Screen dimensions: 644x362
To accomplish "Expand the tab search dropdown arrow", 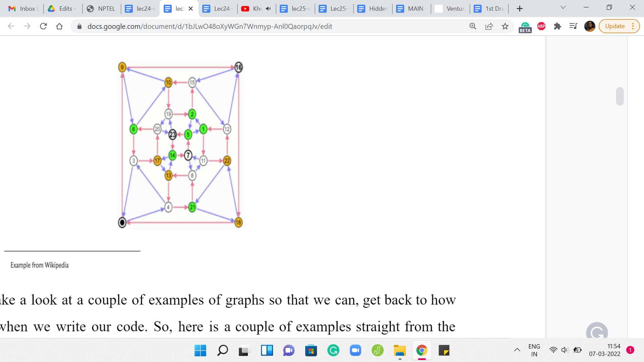I will 563,7.
